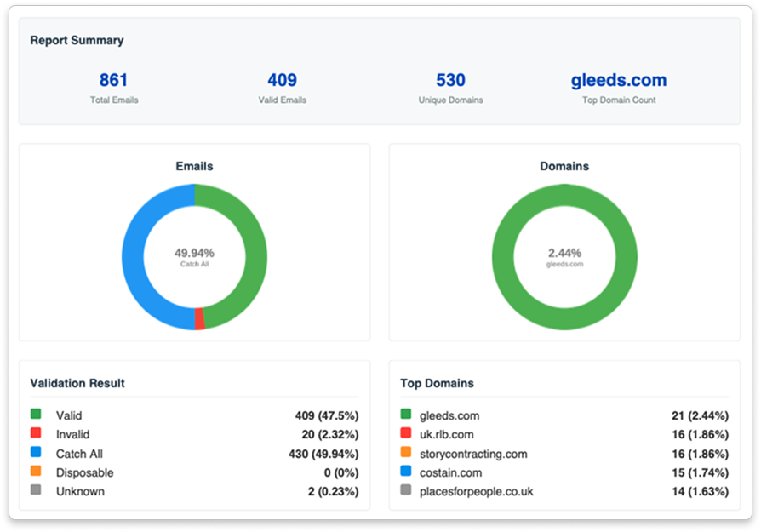761x532 pixels.
Task: Click the 861 Total Emails figure
Action: tap(113, 81)
